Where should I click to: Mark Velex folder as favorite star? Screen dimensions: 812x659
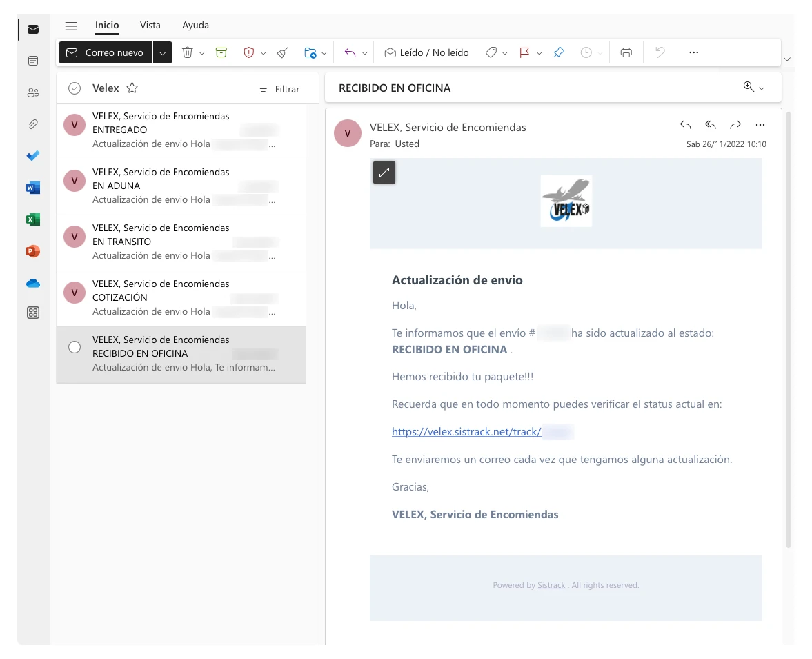pos(132,88)
